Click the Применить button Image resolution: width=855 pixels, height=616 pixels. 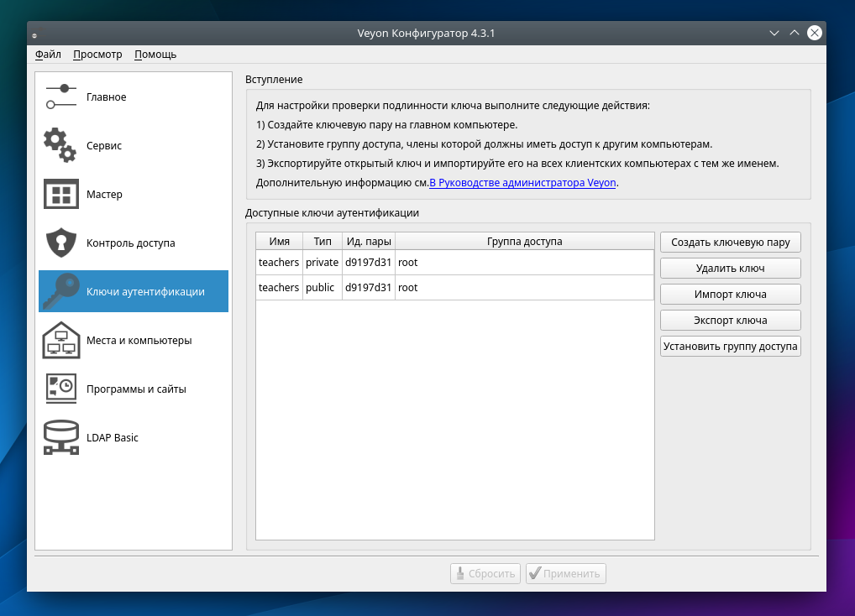(x=565, y=573)
